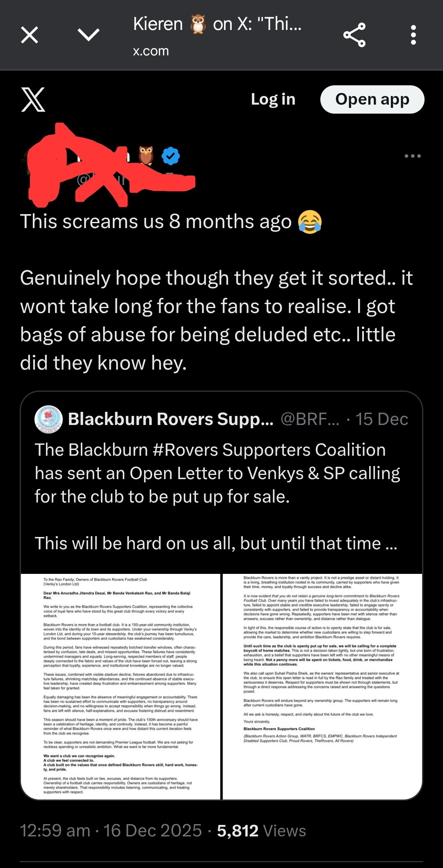The height and width of the screenshot is (868, 443).
Task: Tap the x.com address in title bar
Action: coord(151,51)
